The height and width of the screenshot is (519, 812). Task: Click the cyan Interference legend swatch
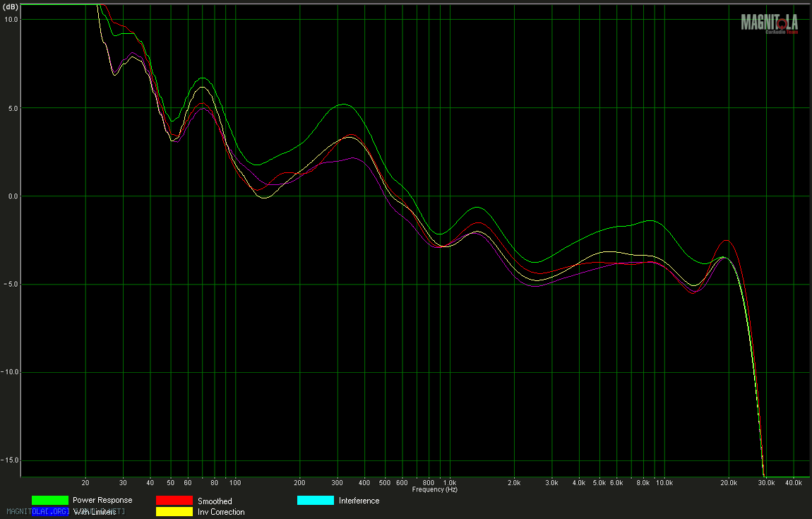pos(315,501)
